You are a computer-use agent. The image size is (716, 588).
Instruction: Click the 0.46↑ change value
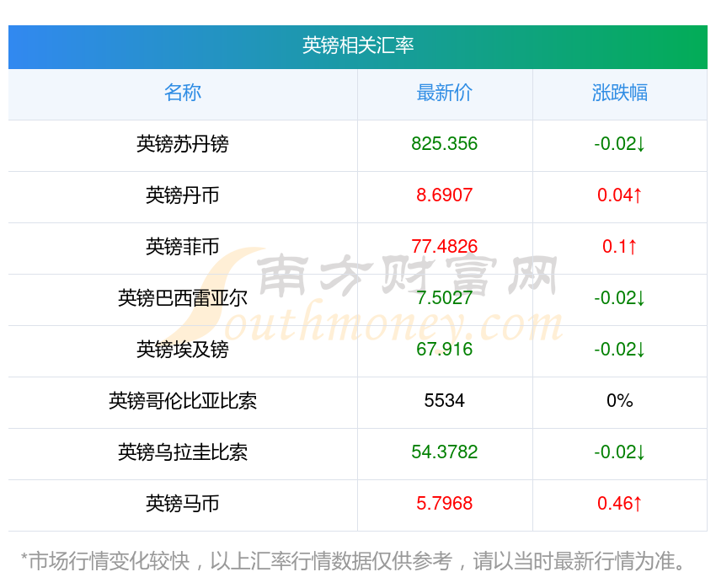click(620, 504)
